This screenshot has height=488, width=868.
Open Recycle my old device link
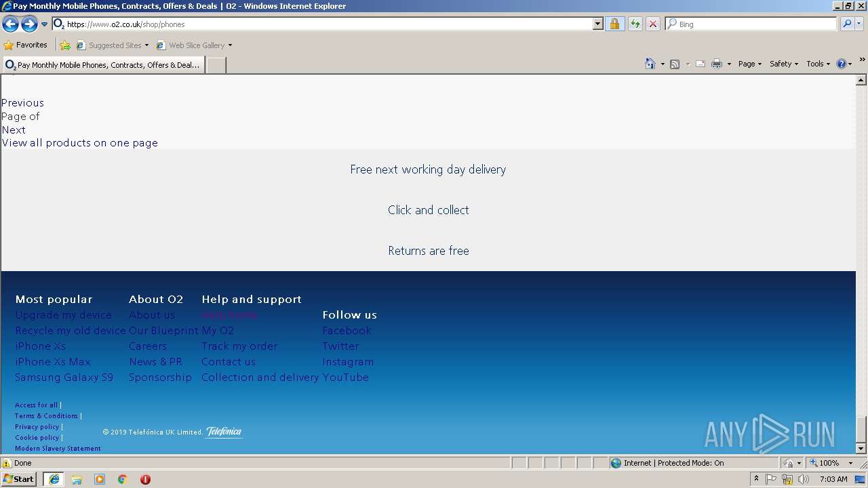click(71, 331)
